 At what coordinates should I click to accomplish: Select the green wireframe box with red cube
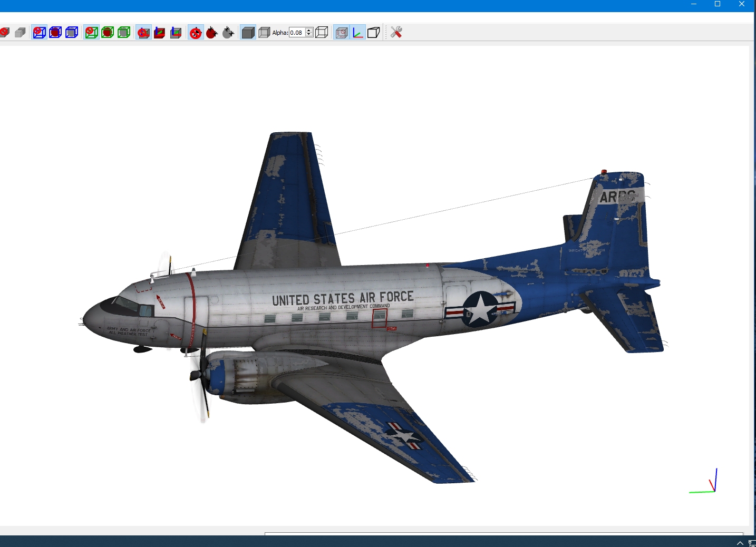click(108, 33)
